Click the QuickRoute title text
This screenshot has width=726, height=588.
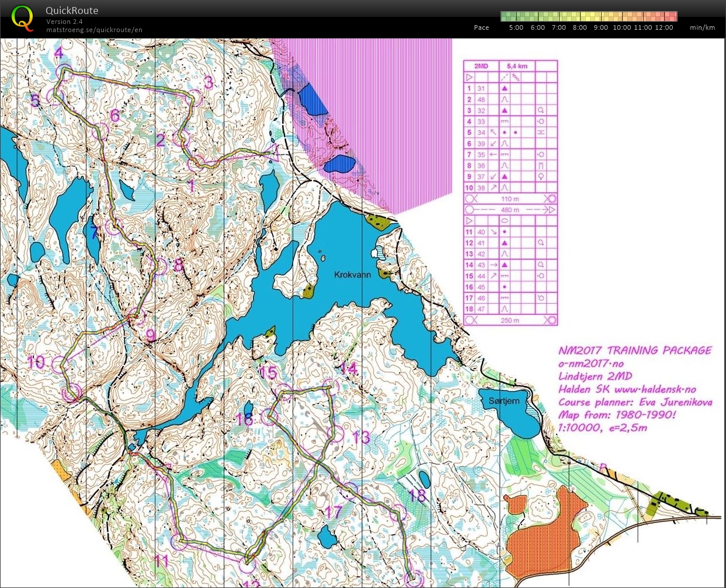[72, 11]
